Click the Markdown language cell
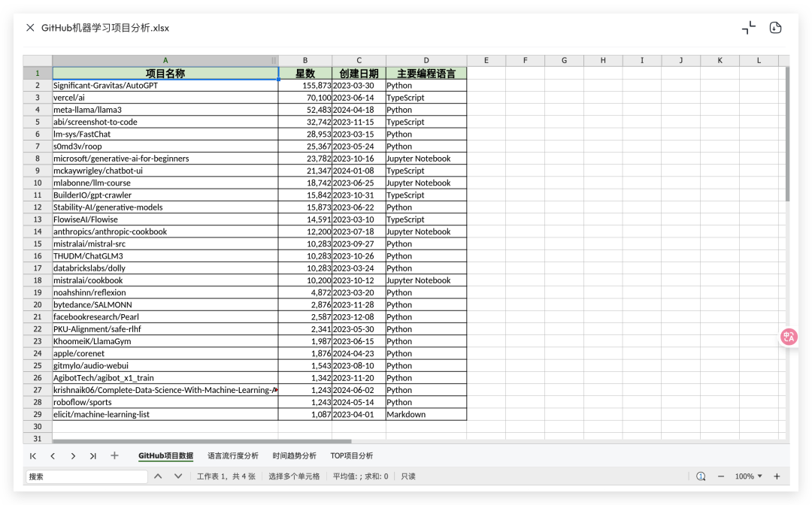Image resolution: width=812 pixels, height=505 pixels. [x=426, y=415]
